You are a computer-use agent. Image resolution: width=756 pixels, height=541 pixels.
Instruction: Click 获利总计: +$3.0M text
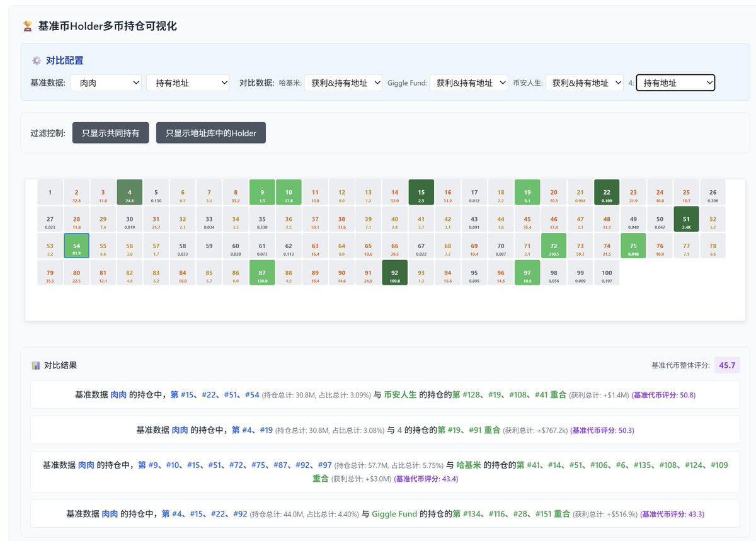click(x=362, y=479)
